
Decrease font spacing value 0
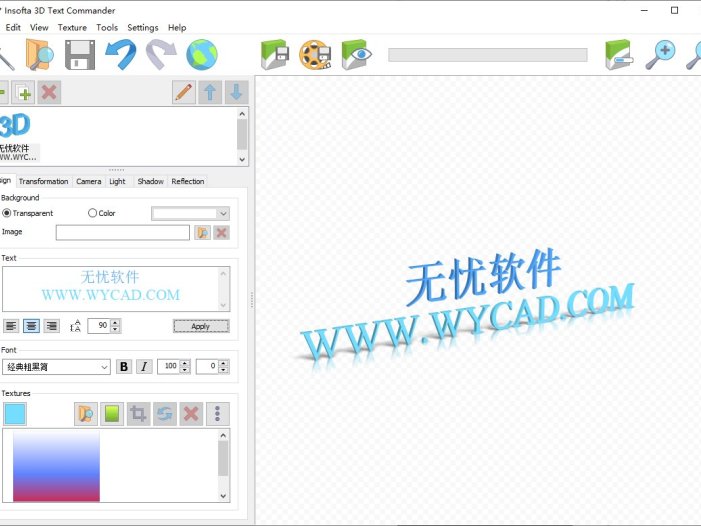click(x=224, y=370)
